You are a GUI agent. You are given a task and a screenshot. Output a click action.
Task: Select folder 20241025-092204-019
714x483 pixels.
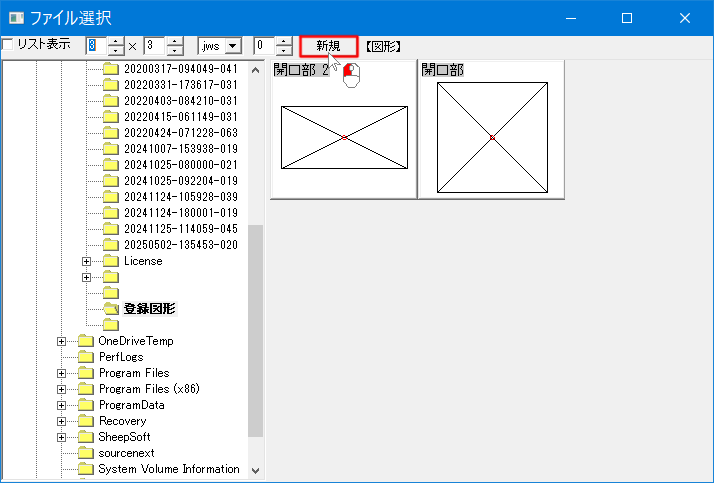coord(181,181)
